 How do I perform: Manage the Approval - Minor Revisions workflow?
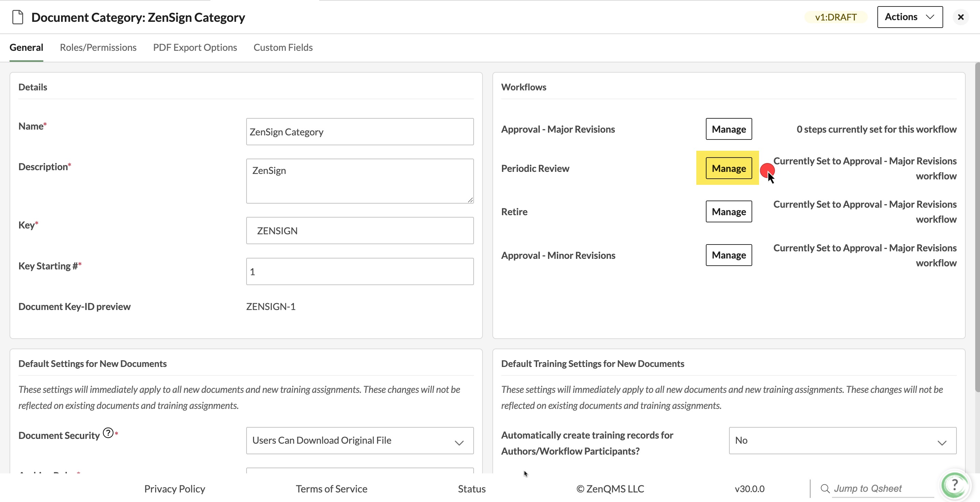click(729, 255)
